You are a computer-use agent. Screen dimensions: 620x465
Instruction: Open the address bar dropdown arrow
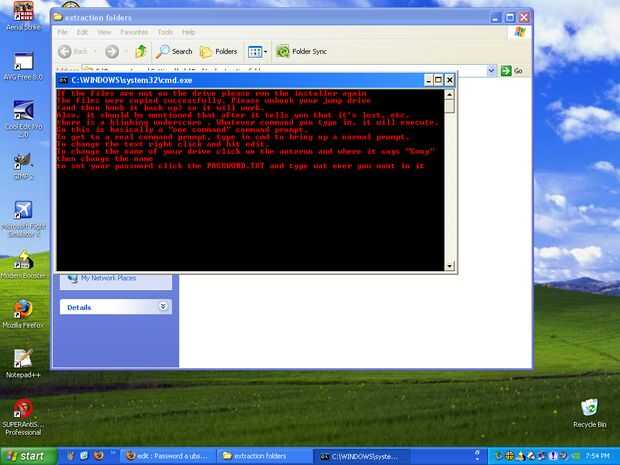pyautogui.click(x=491, y=71)
